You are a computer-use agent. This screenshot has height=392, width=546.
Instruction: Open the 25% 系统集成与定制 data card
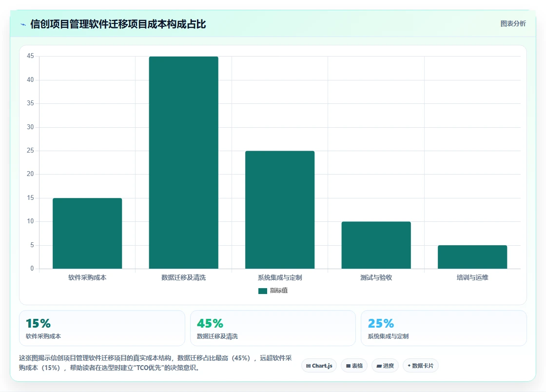(x=444, y=328)
